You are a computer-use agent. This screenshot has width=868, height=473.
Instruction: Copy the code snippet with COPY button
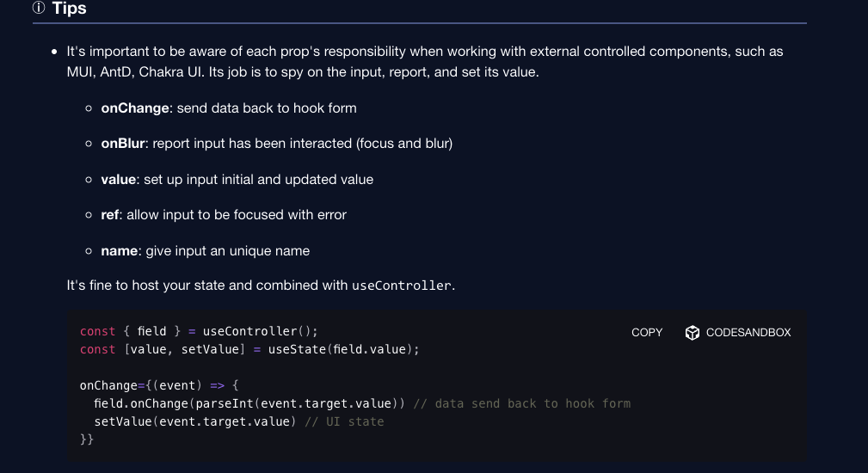647,333
